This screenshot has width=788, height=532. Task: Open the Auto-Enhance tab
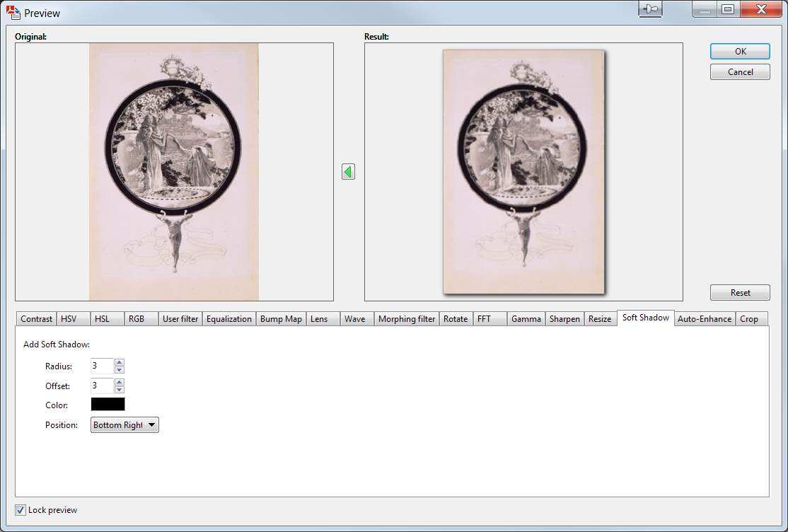[704, 319]
